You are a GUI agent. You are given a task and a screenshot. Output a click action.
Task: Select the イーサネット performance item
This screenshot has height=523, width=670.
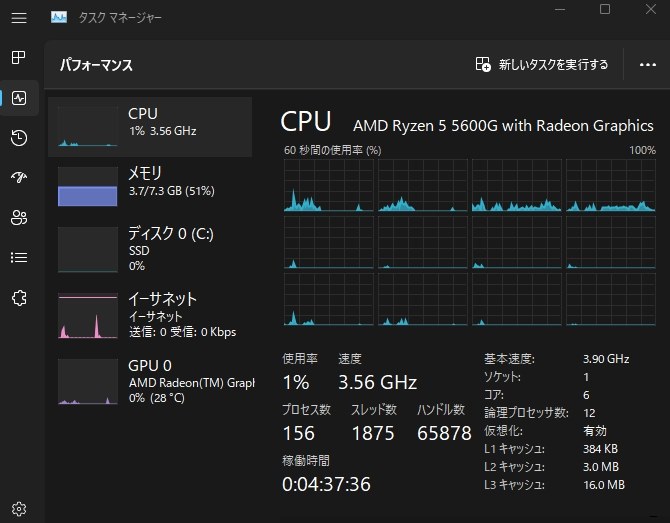click(x=150, y=314)
